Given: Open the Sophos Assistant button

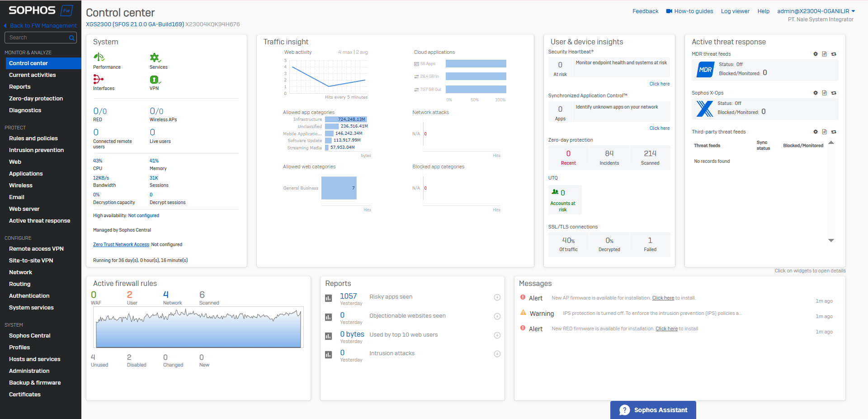Looking at the screenshot, I should (x=653, y=410).
